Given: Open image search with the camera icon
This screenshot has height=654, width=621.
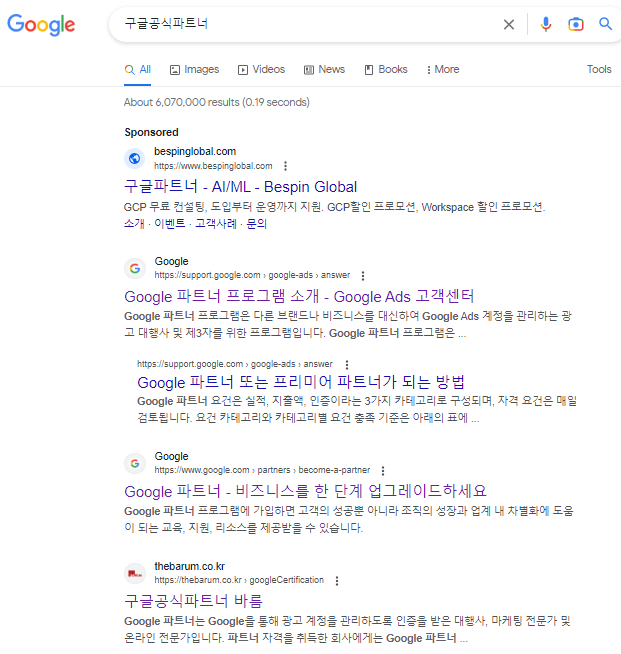Looking at the screenshot, I should pos(576,24).
